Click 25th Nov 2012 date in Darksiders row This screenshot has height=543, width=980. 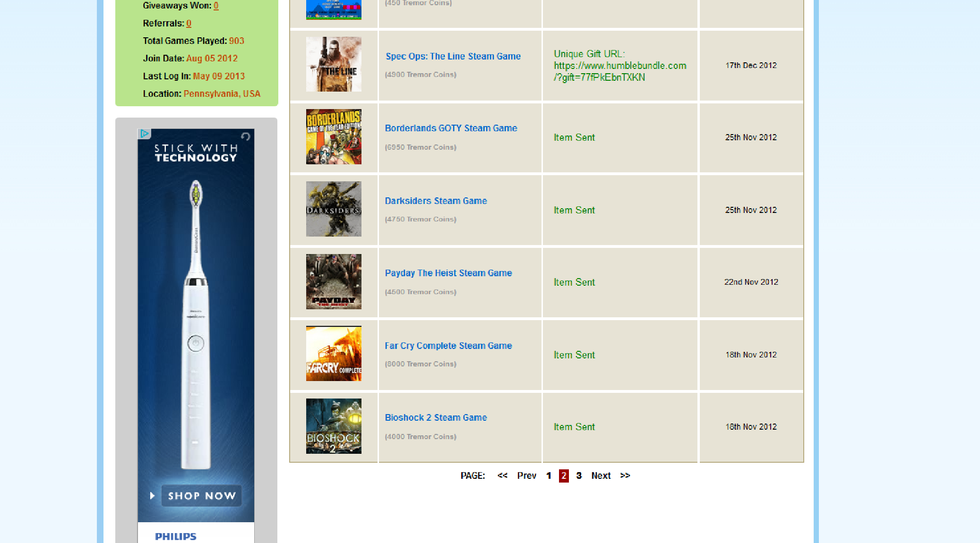click(x=751, y=210)
